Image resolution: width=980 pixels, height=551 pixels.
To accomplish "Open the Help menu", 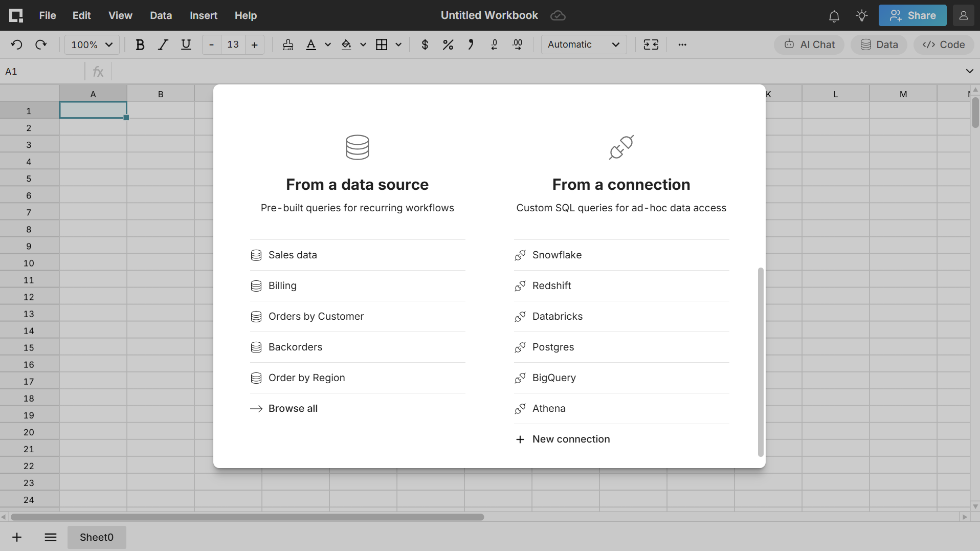I will point(246,15).
